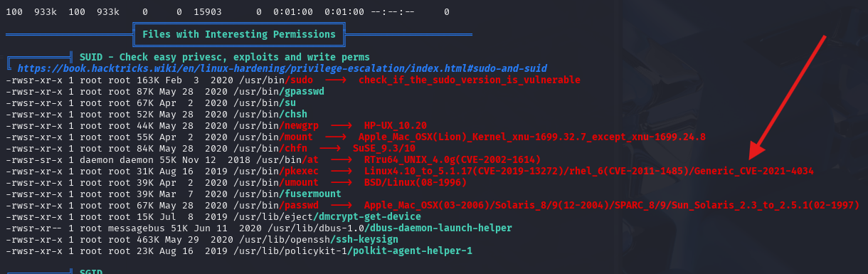Click the newgrp binary entry
868x274 pixels.
coord(301,126)
